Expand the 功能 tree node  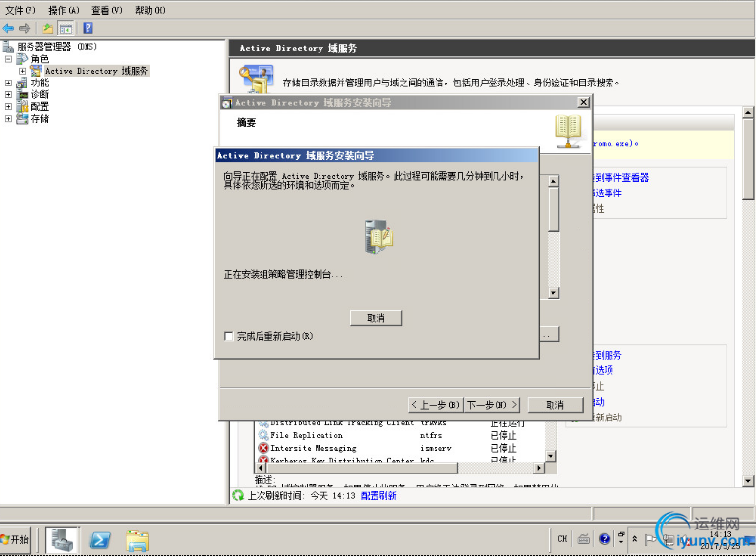click(8, 83)
